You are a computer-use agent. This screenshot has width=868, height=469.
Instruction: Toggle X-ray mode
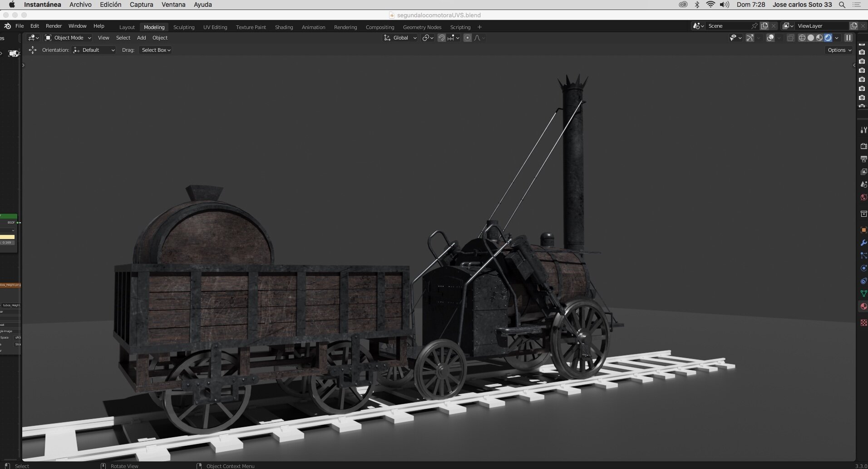[x=790, y=38]
